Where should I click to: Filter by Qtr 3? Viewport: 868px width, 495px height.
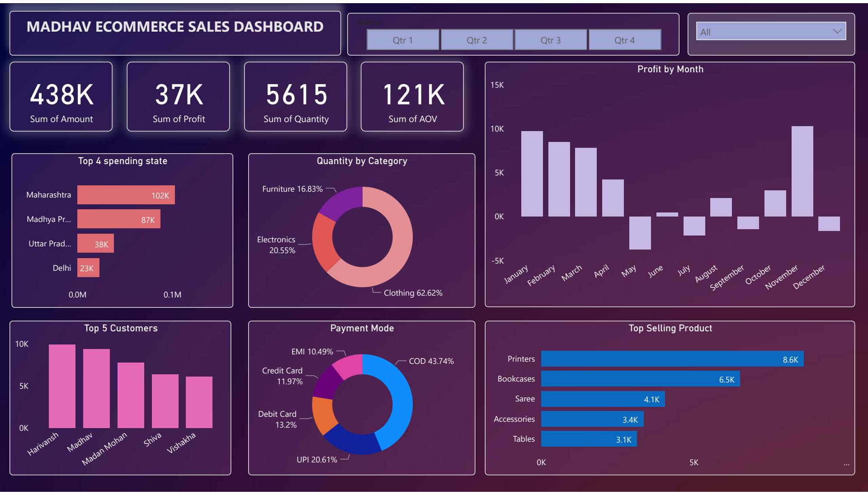tap(550, 40)
